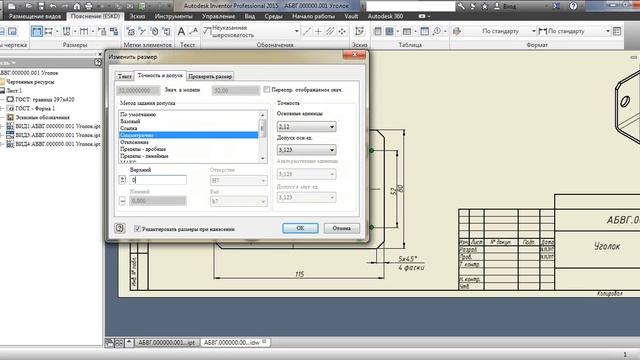Toggle Редактировать размеры при нанесении checkbox

click(138, 229)
